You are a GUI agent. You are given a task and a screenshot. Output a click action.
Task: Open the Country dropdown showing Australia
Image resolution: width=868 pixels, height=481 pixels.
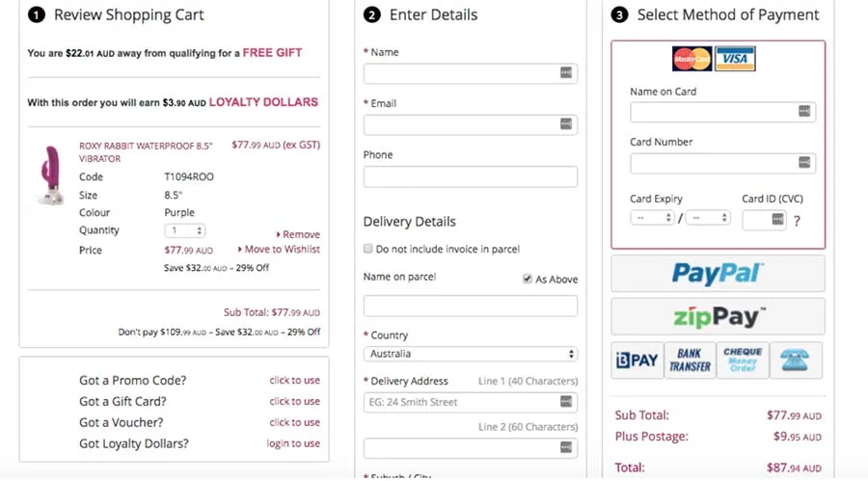(471, 355)
